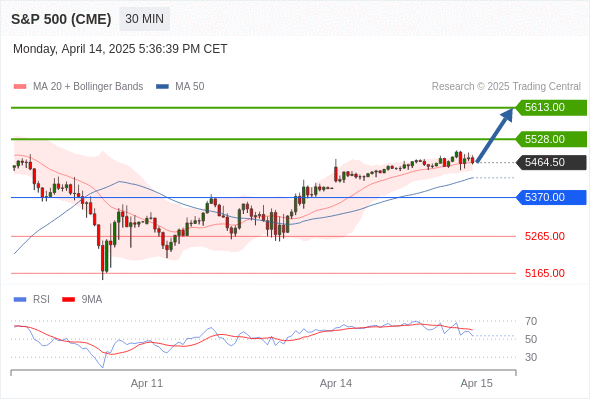Click the RSI 30 level label
The width and height of the screenshot is (590, 400).
(x=531, y=357)
